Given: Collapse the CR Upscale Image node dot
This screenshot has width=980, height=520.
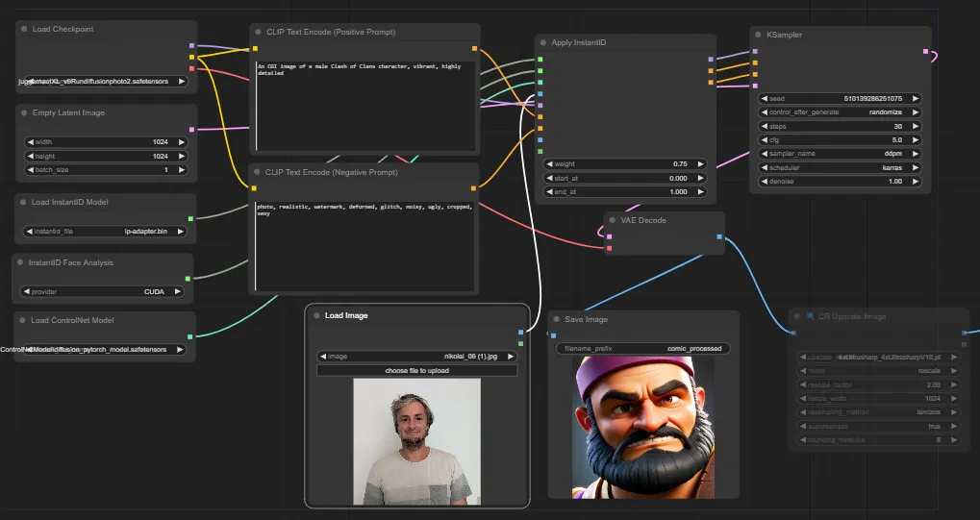Looking at the screenshot, I should click(x=796, y=316).
